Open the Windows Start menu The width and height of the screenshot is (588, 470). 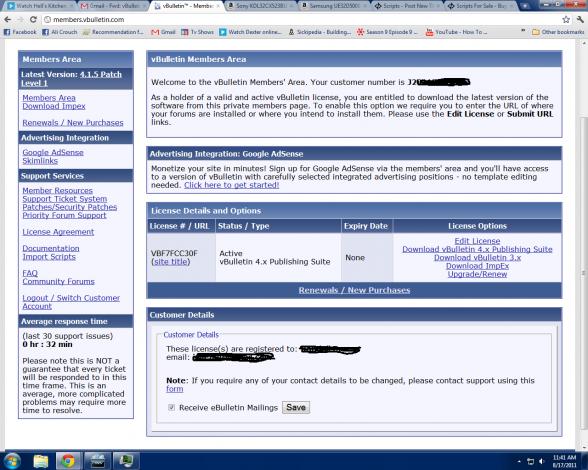[11, 461]
